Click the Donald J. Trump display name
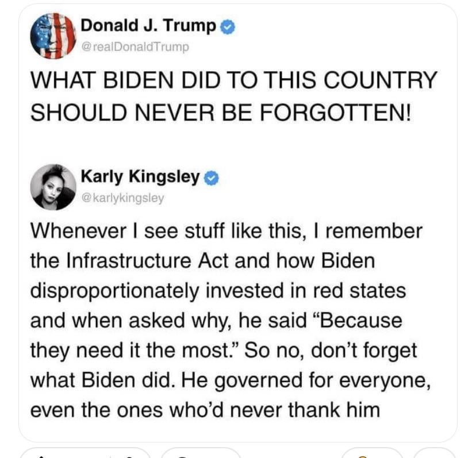 tap(148, 25)
